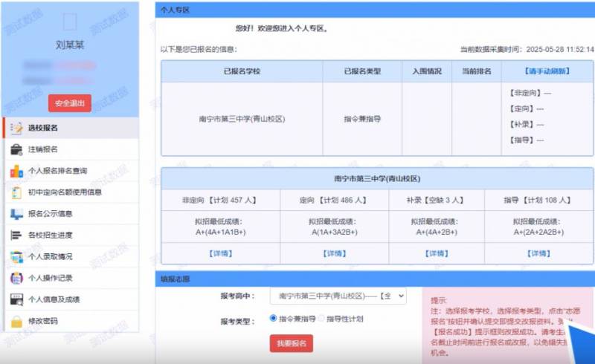
Task: Click the 各校招生进度 list icon
Action: (16, 235)
